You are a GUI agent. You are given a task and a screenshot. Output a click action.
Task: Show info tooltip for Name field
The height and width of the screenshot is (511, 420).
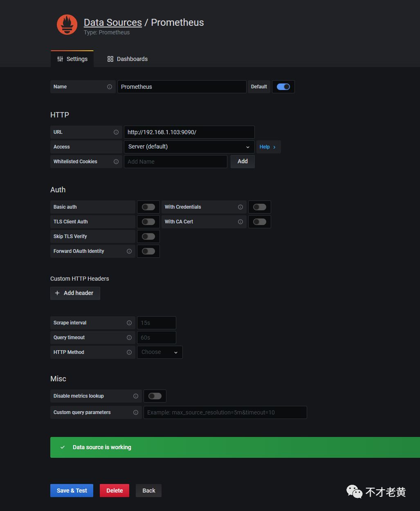coord(110,87)
